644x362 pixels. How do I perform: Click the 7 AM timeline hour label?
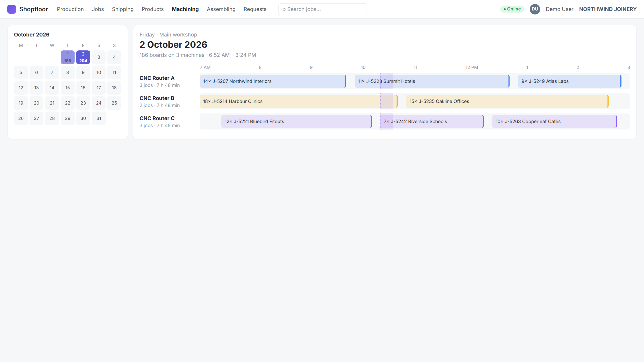pyautogui.click(x=205, y=67)
